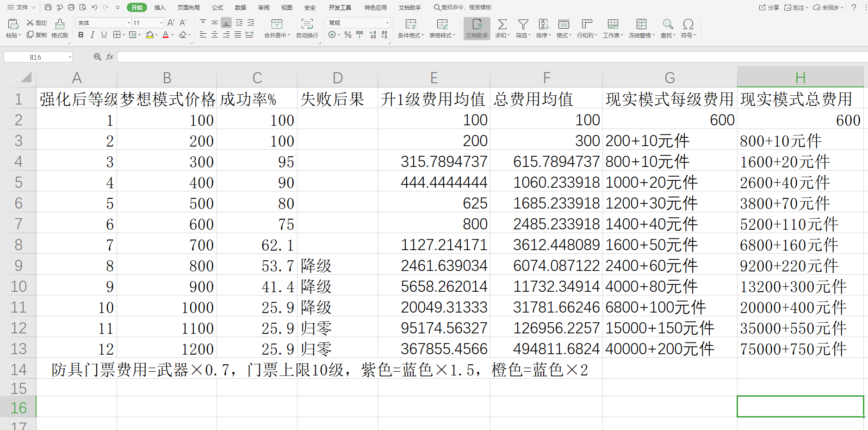Click the AutoSum (求和) sigma icon
Image resolution: width=868 pixels, height=430 pixels.
[502, 25]
